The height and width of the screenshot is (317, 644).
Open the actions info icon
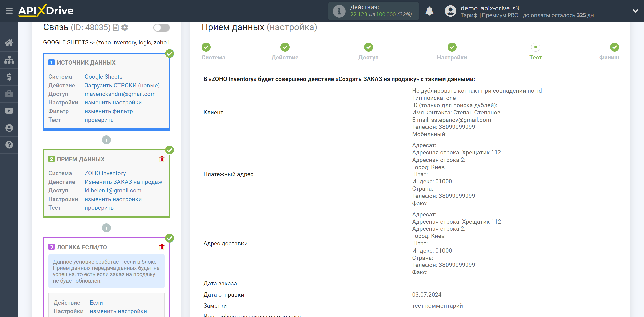coord(339,11)
